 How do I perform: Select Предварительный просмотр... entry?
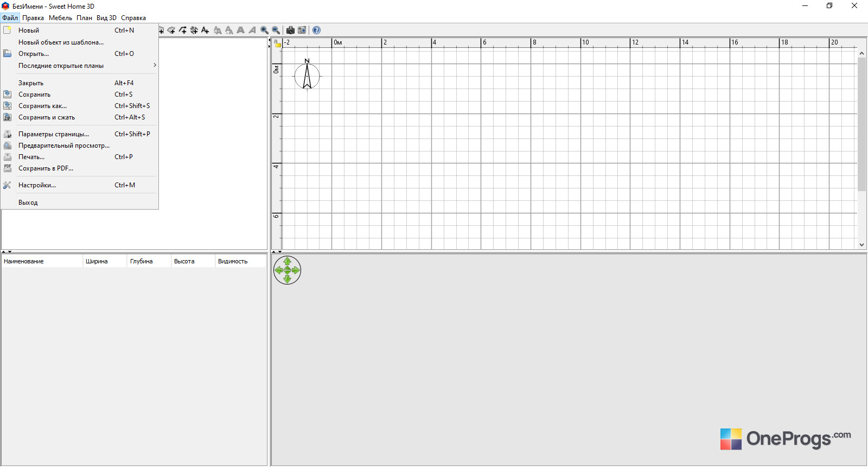click(x=80, y=146)
